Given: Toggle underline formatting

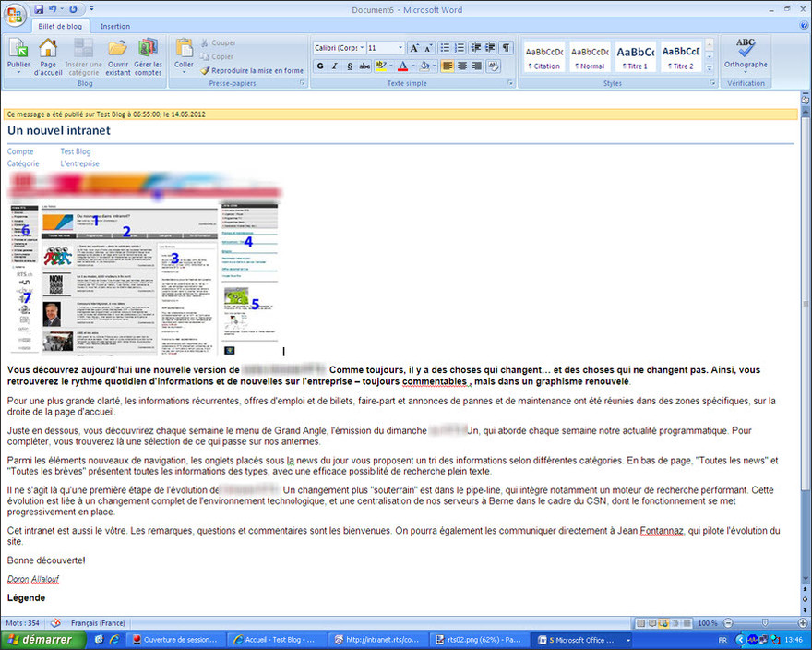Looking at the screenshot, I should pos(350,66).
